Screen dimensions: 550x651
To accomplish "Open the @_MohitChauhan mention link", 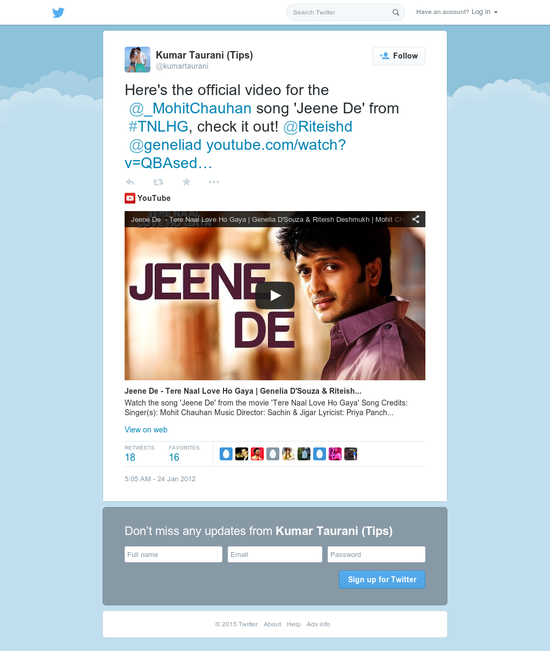I will pyautogui.click(x=190, y=108).
